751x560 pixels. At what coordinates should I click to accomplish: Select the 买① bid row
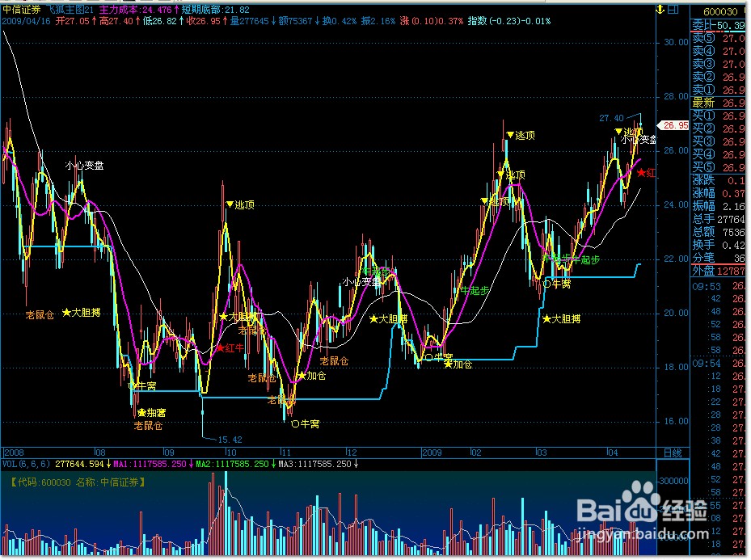coord(719,116)
